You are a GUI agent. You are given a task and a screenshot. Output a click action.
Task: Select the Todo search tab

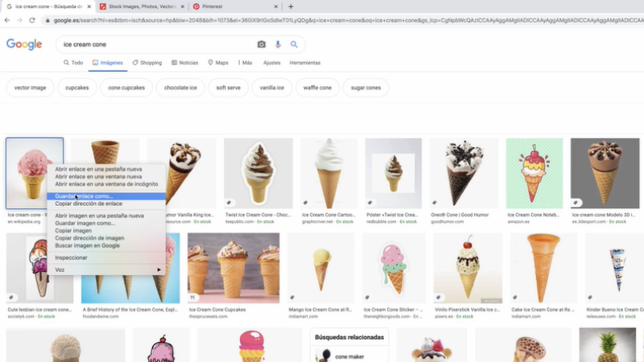tap(73, 63)
